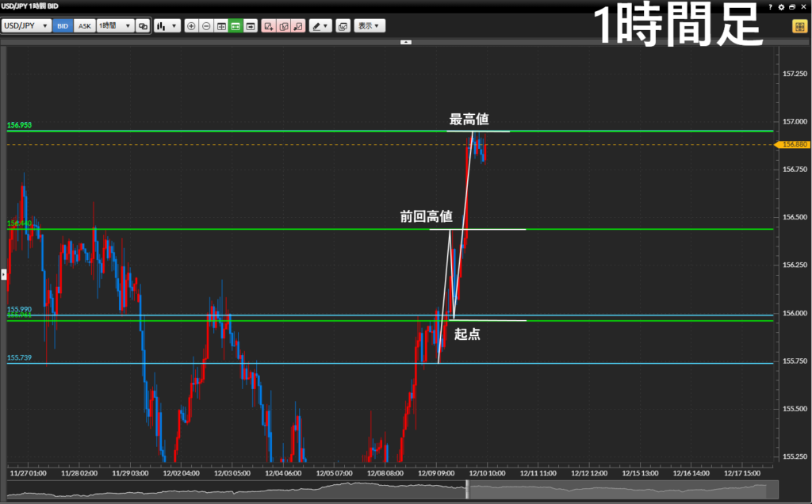Open the 1時間 timeframe dropdown
This screenshot has width=812, height=504.
(115, 26)
